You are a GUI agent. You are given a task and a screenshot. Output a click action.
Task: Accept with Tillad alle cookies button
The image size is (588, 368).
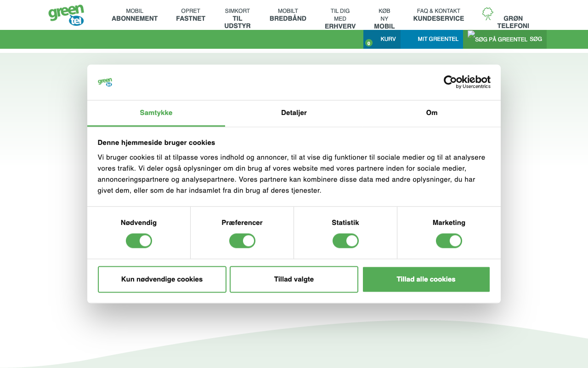426,279
